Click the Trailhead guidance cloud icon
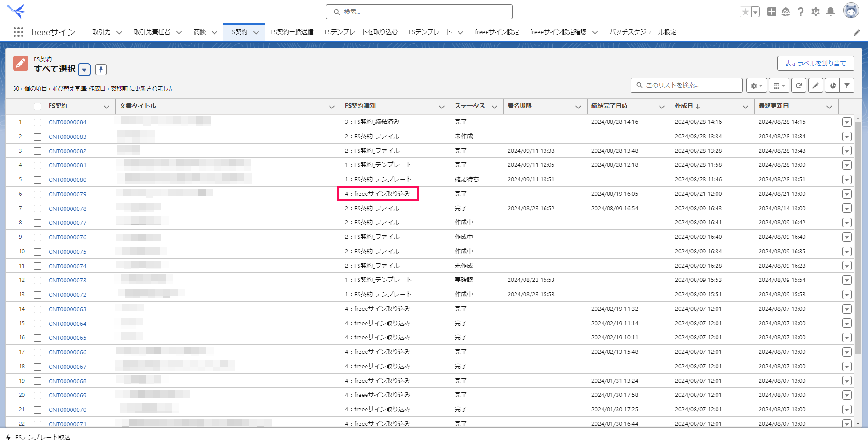This screenshot has width=868, height=446. 786,12
